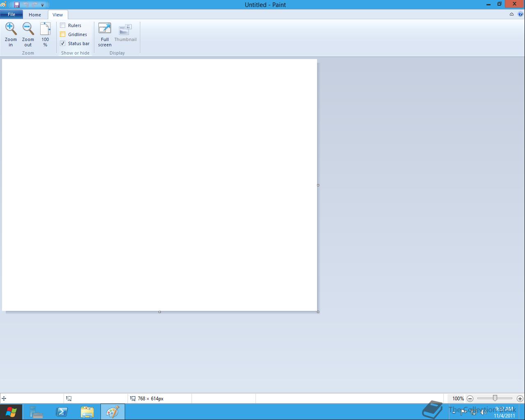The width and height of the screenshot is (525, 420).
Task: Select the View tab
Action: coord(57,15)
